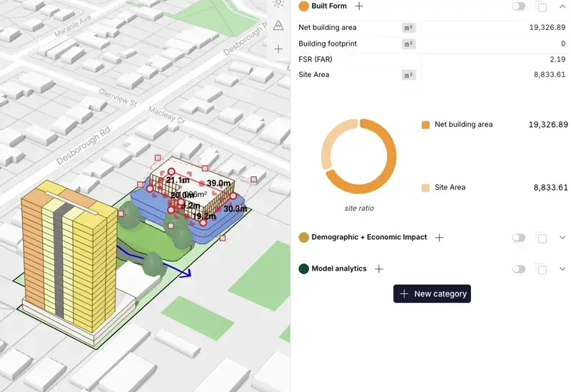Click copy icon in Model analytics row
571x392 pixels.
[x=542, y=269]
